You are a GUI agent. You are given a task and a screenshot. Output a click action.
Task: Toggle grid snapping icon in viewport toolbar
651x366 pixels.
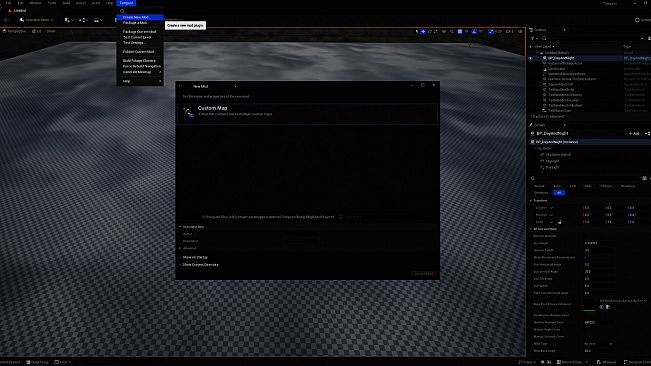(x=460, y=32)
